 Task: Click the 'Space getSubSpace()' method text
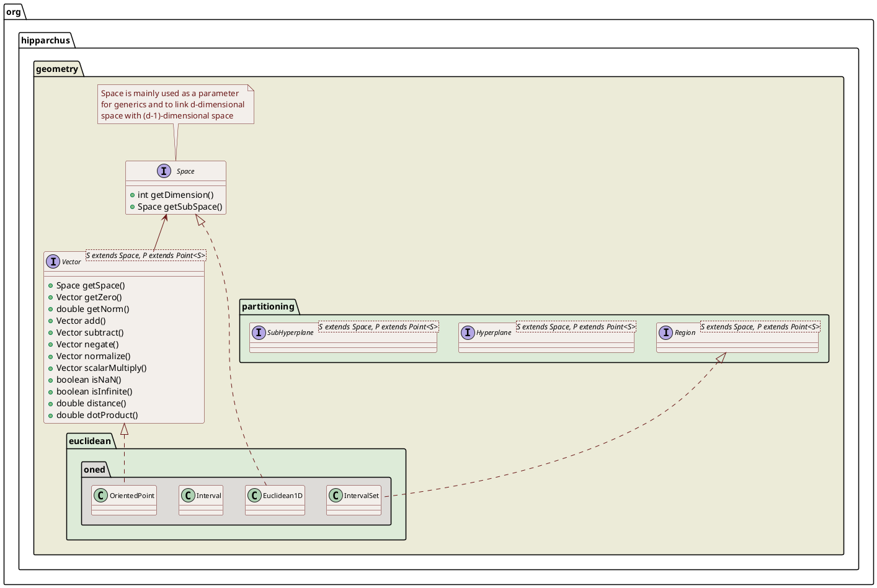pyautogui.click(x=180, y=207)
